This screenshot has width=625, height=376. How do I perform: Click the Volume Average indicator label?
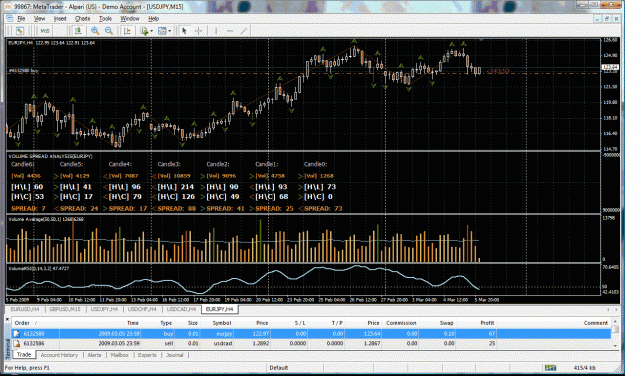(x=46, y=219)
